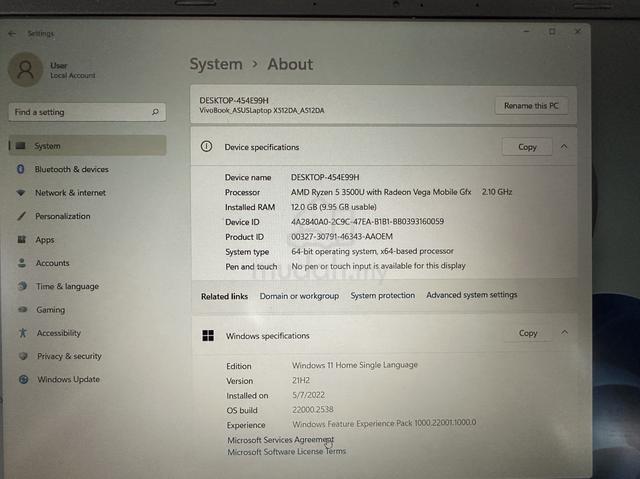640x479 pixels.
Task: Open the User account avatar
Action: pyautogui.click(x=25, y=70)
